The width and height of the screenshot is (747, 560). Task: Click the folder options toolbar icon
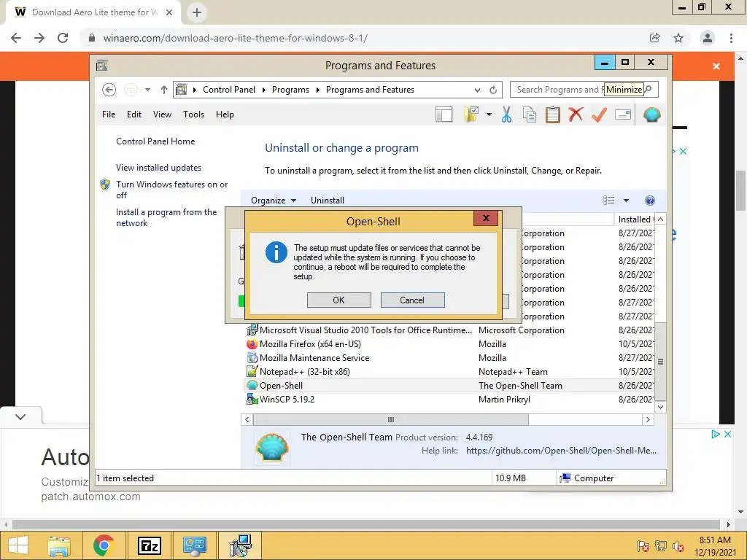pos(471,114)
